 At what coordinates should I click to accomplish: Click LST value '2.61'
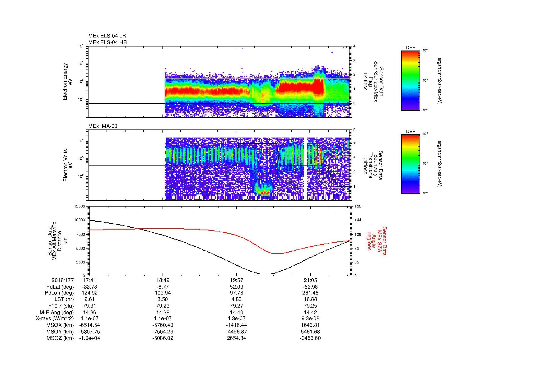(x=90, y=300)
